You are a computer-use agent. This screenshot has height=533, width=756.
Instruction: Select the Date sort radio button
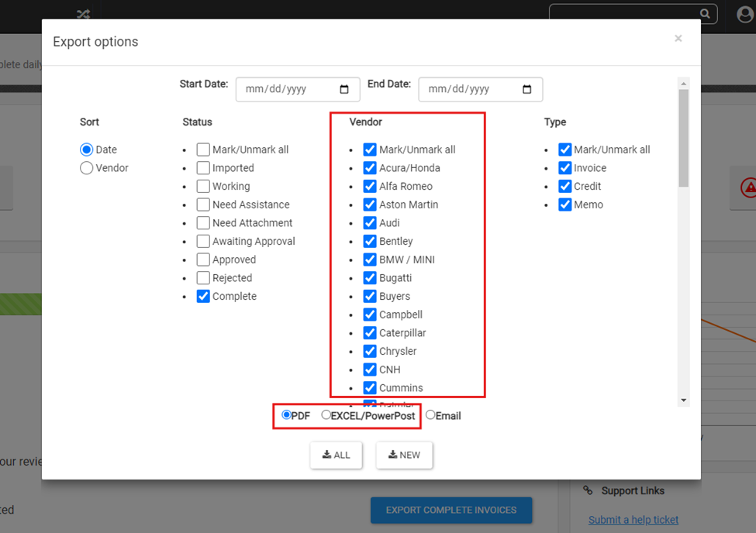coord(86,150)
